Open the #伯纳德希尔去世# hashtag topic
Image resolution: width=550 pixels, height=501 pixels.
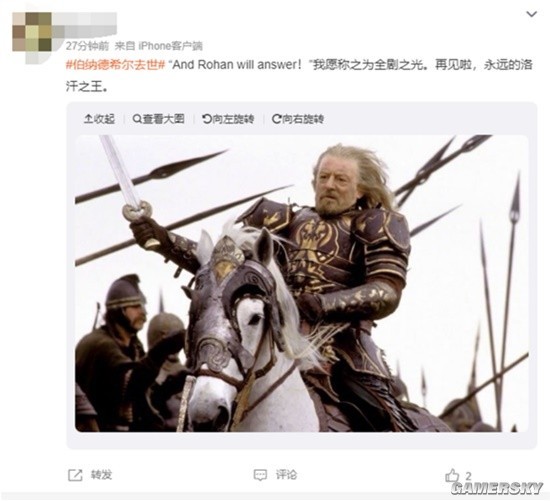click(x=115, y=65)
